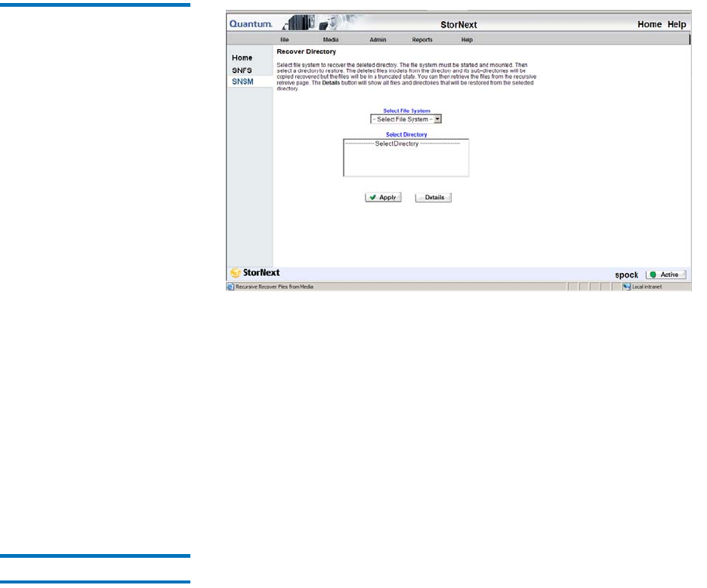Image resolution: width=707 pixels, height=588 pixels.
Task: Open the Admin menu
Action: tap(378, 40)
